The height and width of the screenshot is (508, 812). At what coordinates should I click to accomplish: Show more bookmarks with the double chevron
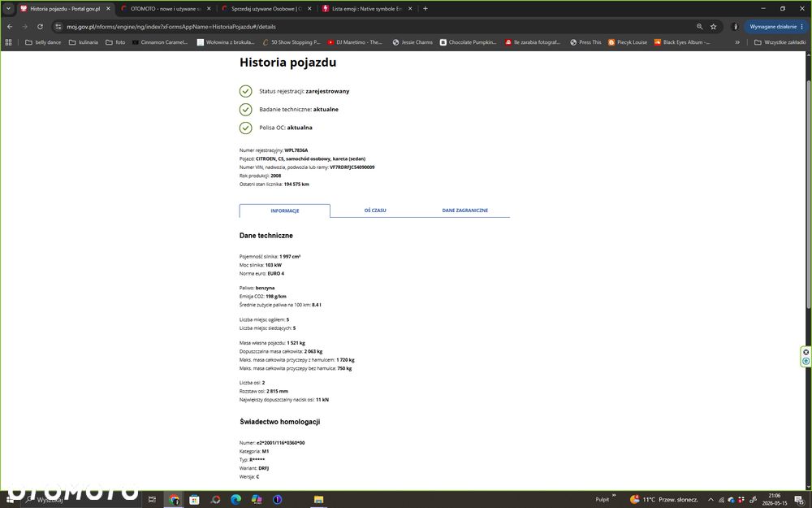(x=737, y=42)
